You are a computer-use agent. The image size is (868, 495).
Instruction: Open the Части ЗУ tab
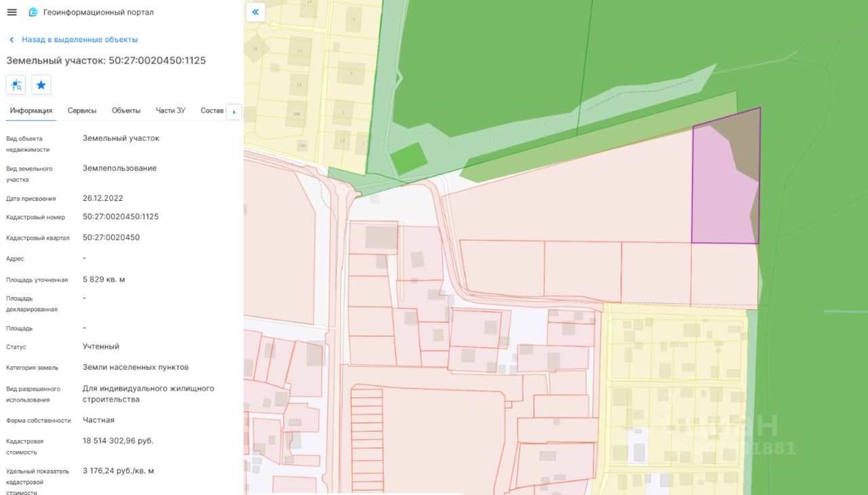tap(170, 111)
